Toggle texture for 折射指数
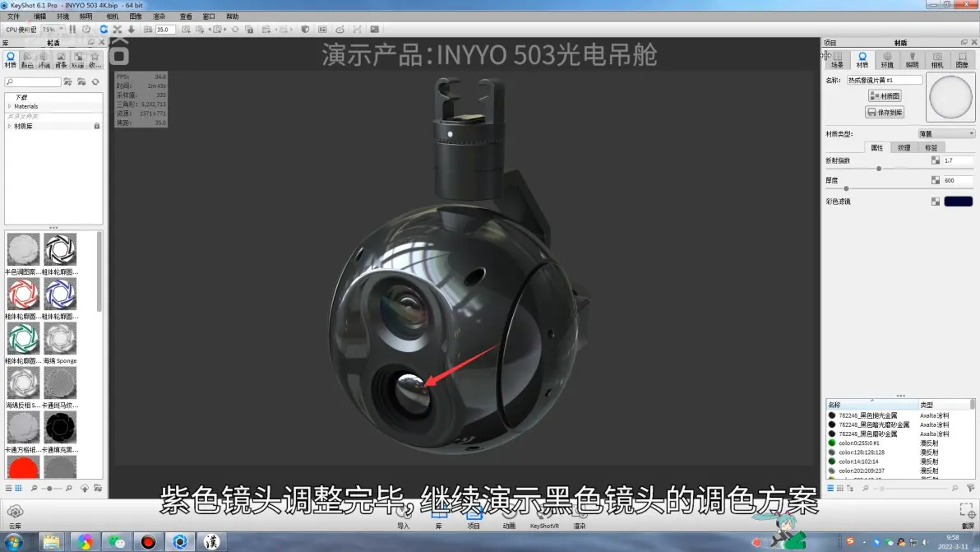 [936, 160]
